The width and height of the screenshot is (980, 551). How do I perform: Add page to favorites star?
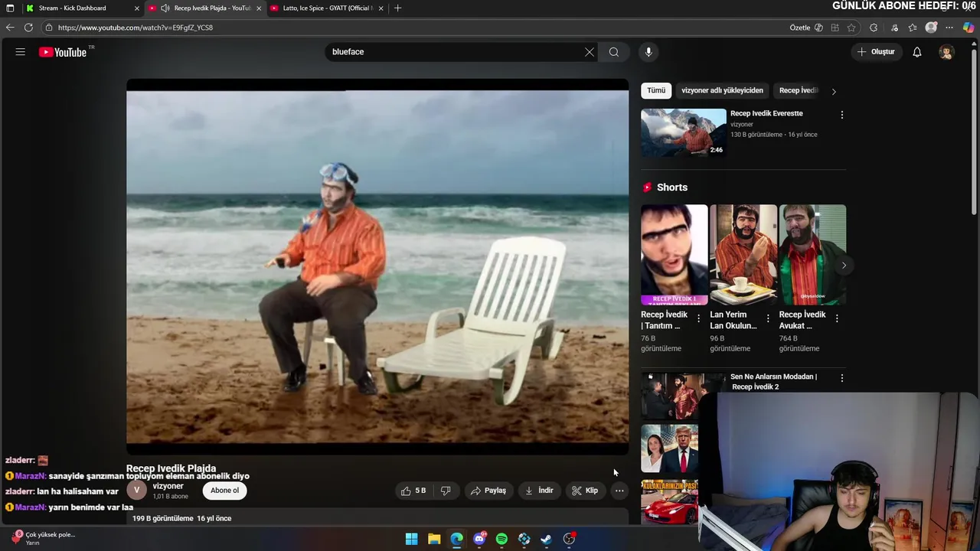tap(851, 28)
